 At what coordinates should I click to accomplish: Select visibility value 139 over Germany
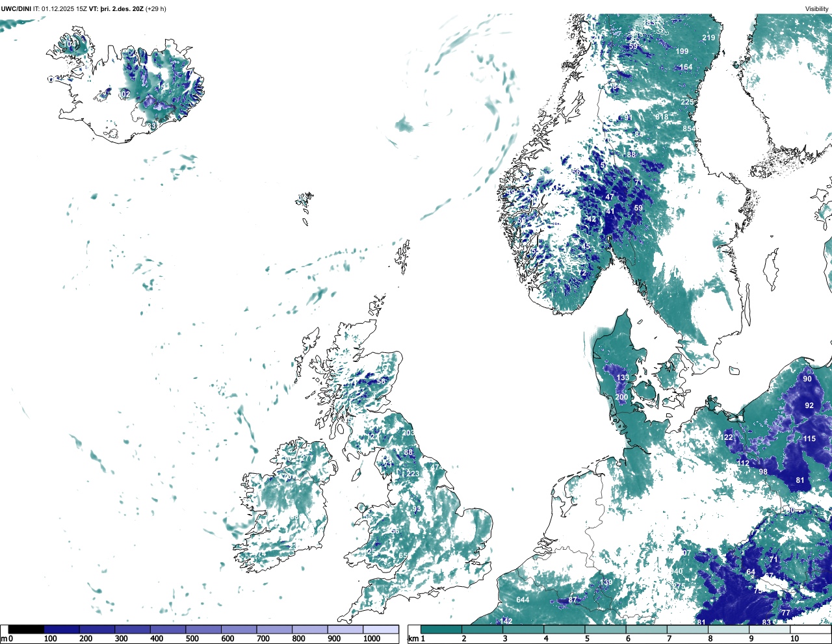pos(606,582)
